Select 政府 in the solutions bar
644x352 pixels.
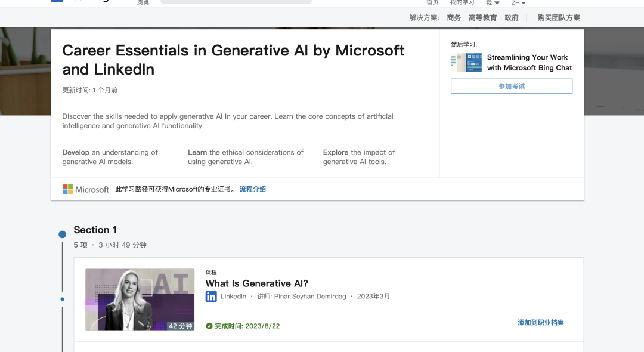click(x=510, y=17)
